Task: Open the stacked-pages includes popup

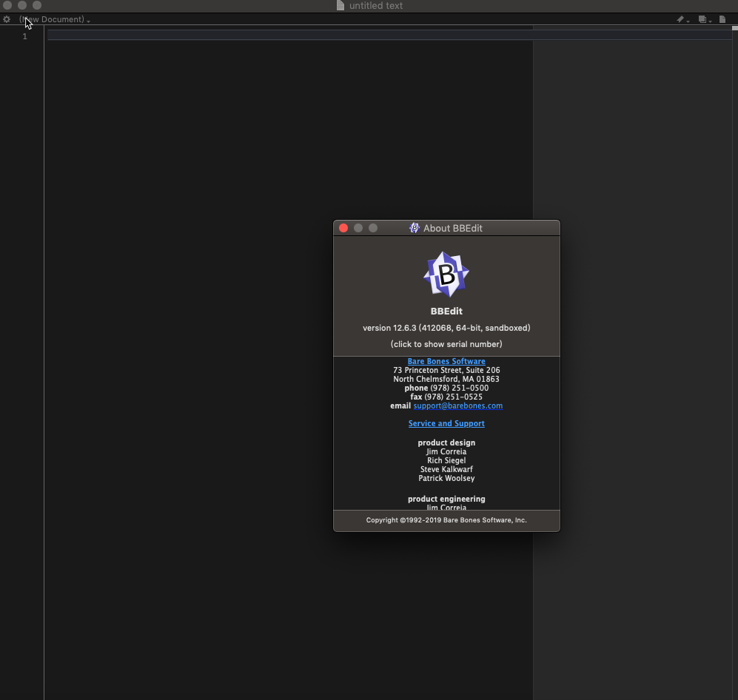Action: click(705, 19)
